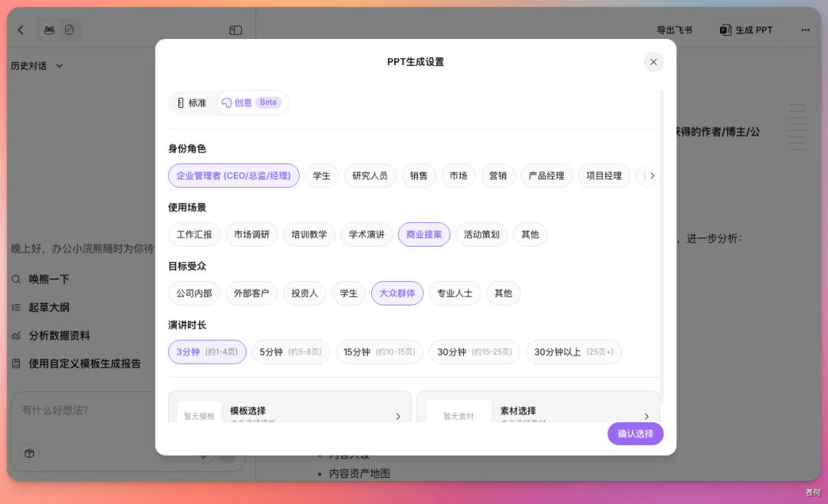Choose 学生 under 目标受众
828x504 pixels.
pyautogui.click(x=349, y=293)
